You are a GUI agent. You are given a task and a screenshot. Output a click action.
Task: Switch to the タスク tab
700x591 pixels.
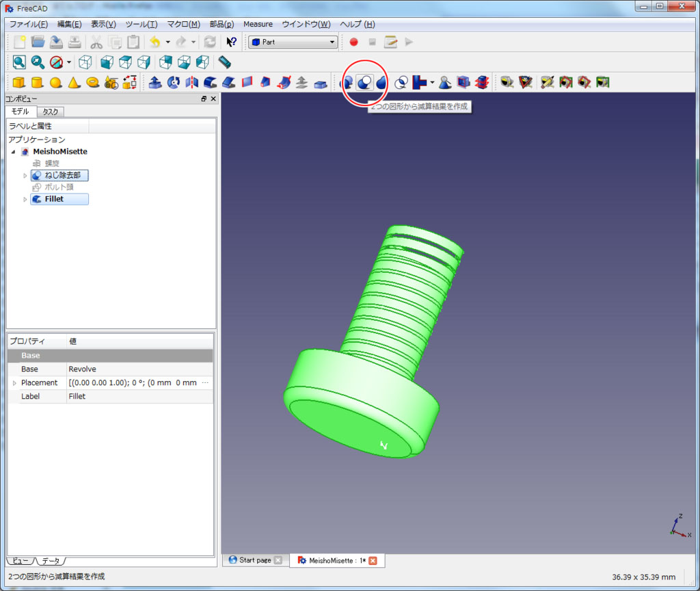[x=51, y=111]
